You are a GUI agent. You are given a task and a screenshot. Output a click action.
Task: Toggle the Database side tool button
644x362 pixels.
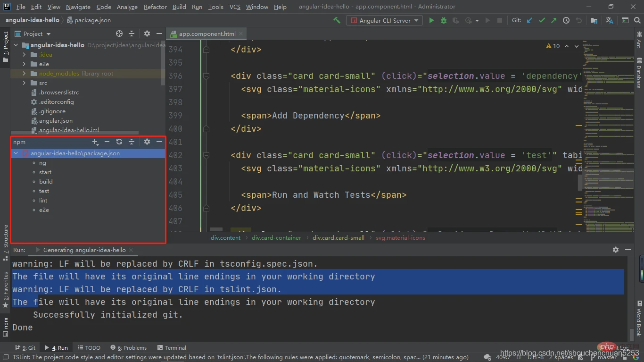pos(639,74)
